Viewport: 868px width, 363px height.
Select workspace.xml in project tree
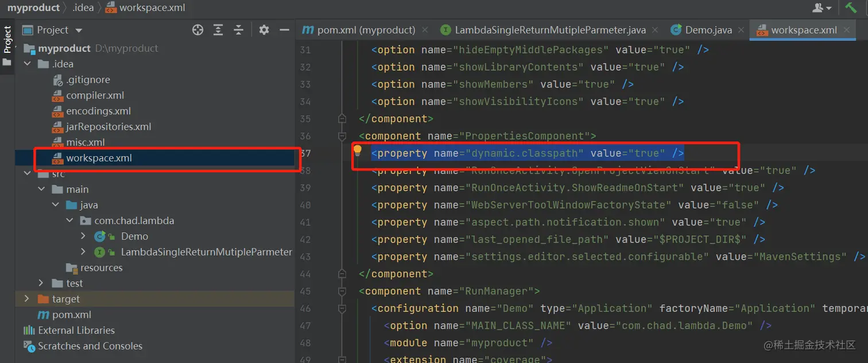coord(99,158)
